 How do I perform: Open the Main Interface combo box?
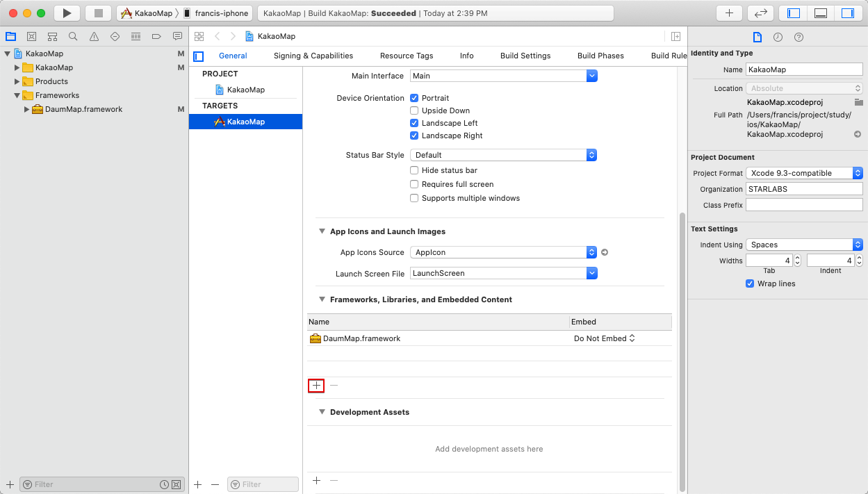pos(503,76)
